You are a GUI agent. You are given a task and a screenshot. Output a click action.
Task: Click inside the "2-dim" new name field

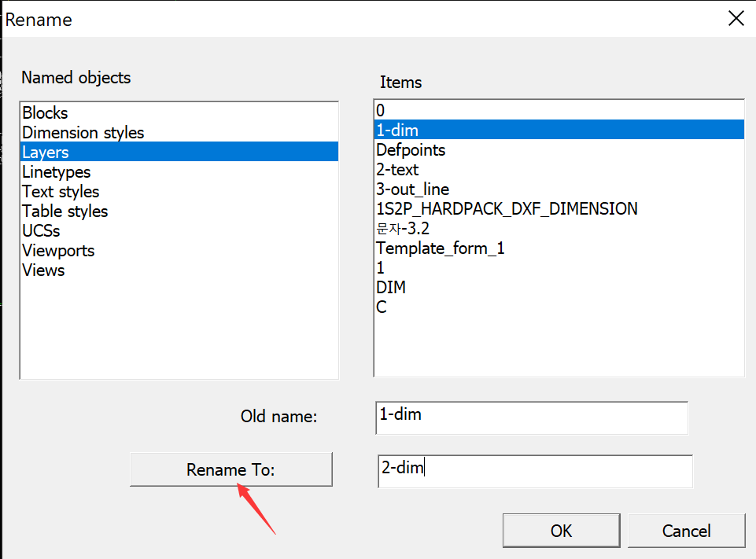coord(534,471)
